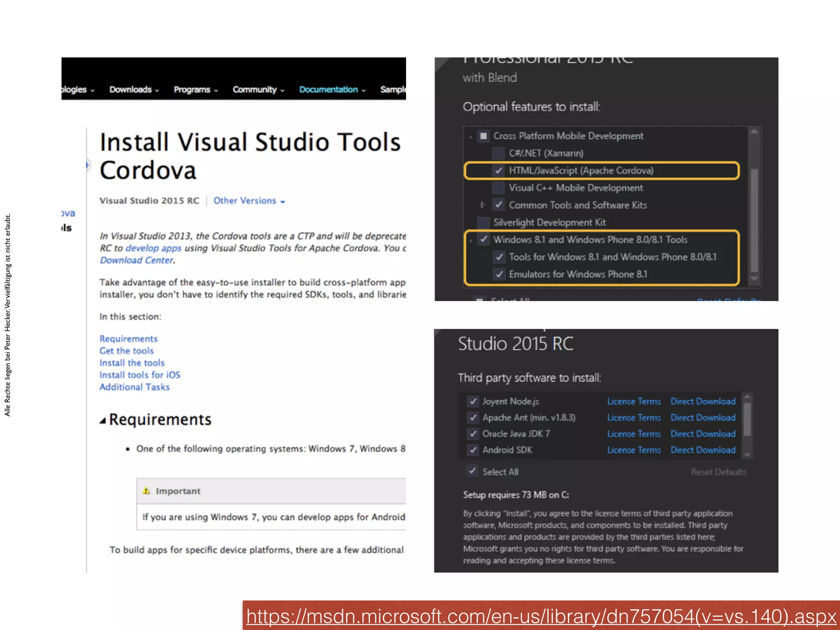The image size is (840, 630).
Task: Open the msdn.microsoft.com URL at the bottom
Action: pyautogui.click(x=541, y=616)
